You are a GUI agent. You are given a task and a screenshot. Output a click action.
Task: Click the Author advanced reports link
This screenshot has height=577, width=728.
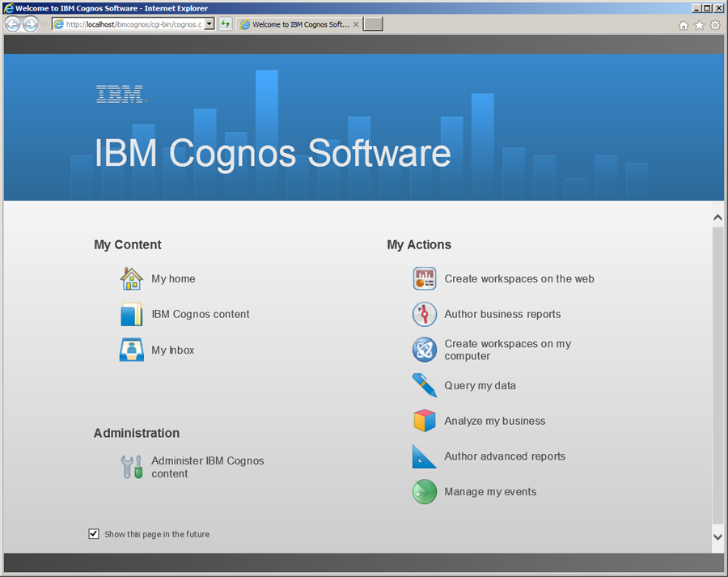point(505,456)
